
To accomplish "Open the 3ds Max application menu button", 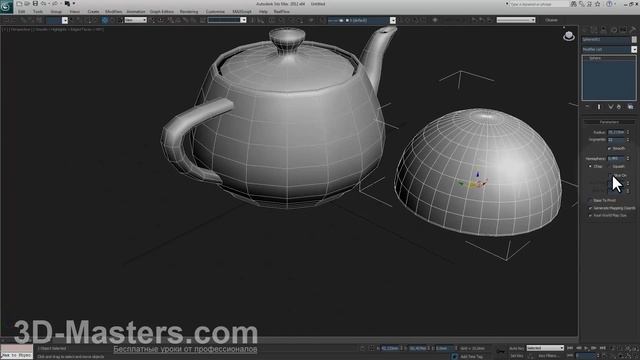I will 7,7.
